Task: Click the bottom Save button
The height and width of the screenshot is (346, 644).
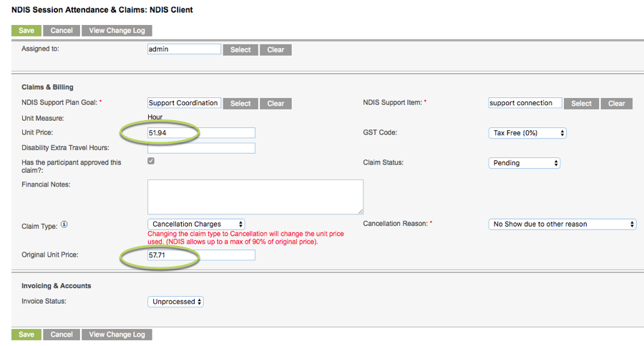Action: (x=26, y=335)
